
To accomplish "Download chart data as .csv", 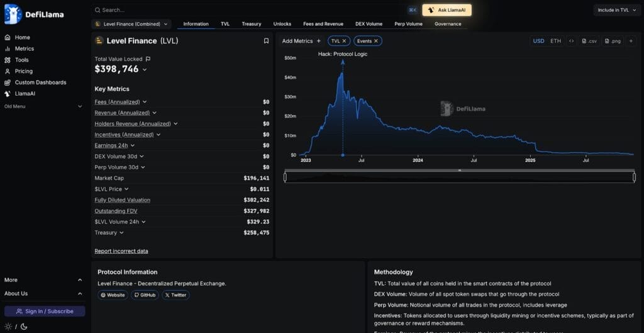I will (x=589, y=41).
